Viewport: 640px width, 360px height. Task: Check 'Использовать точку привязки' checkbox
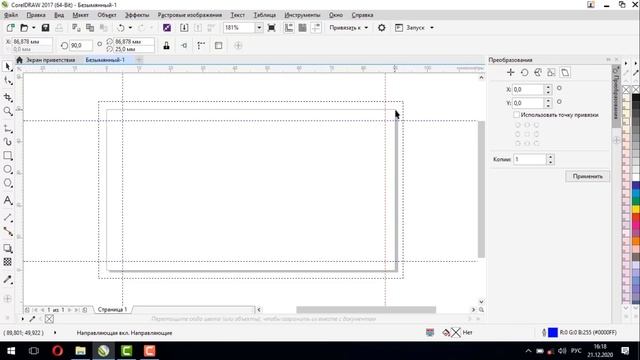(x=517, y=115)
